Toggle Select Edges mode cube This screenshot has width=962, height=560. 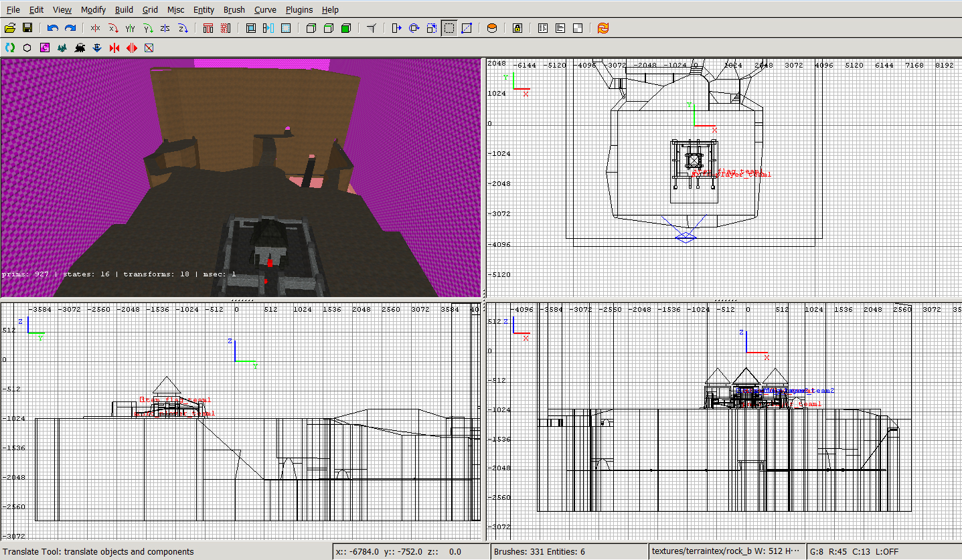[329, 28]
